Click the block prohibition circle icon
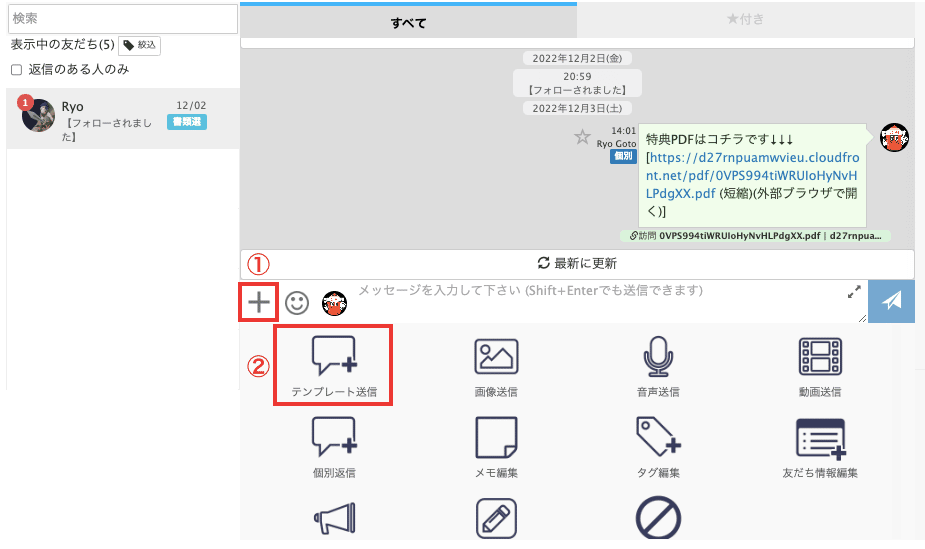This screenshot has width=925, height=549. tap(658, 518)
